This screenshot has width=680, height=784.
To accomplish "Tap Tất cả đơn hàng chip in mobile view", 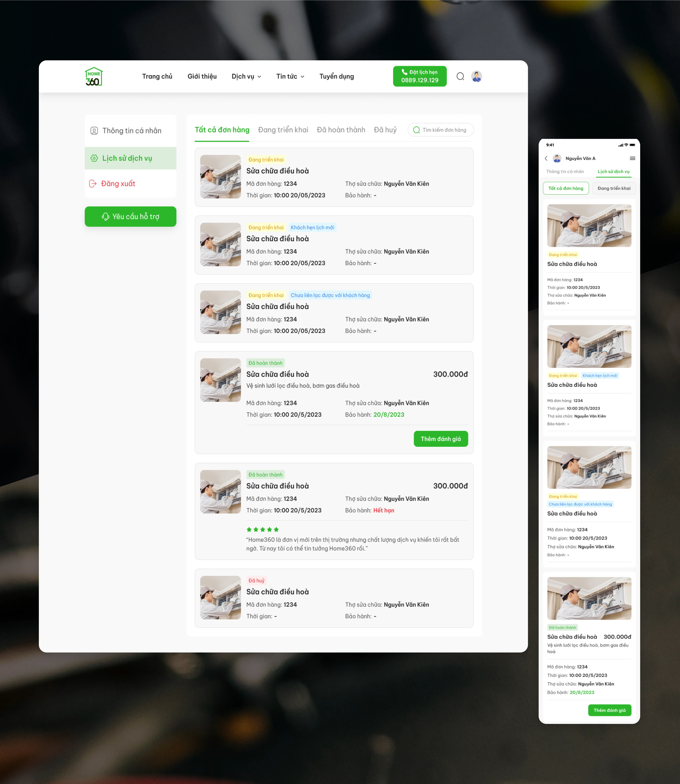I will [x=566, y=188].
